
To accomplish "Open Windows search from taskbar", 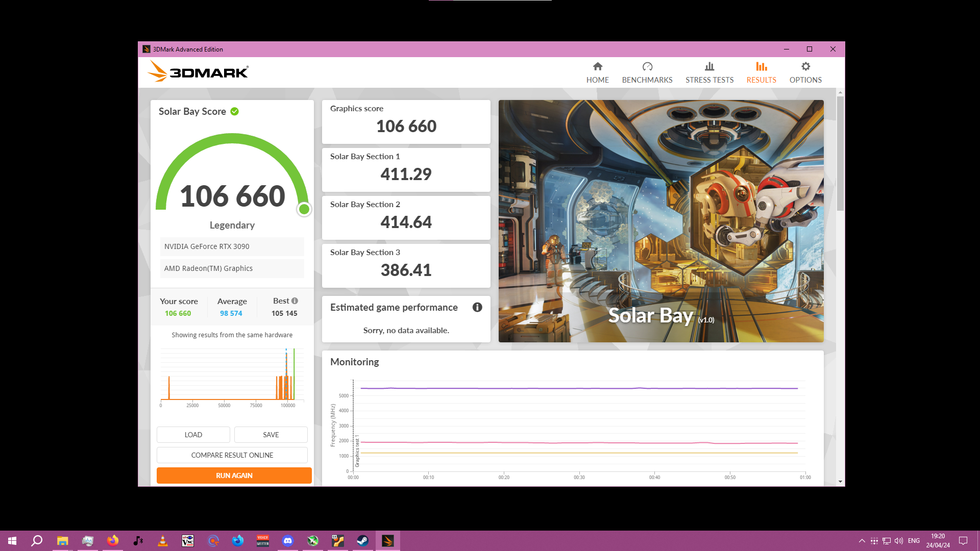I will click(x=37, y=541).
